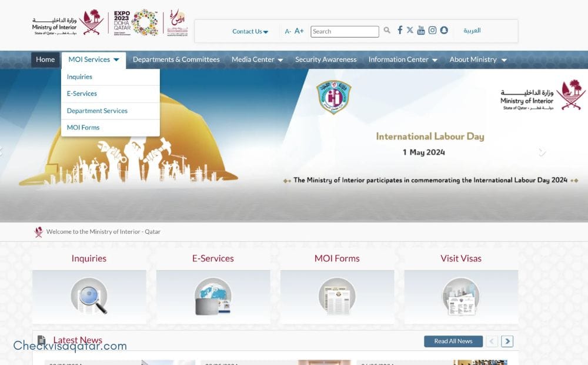This screenshot has height=365, width=588.
Task: Click the E-Services globe tile icon
Action: [x=213, y=296]
